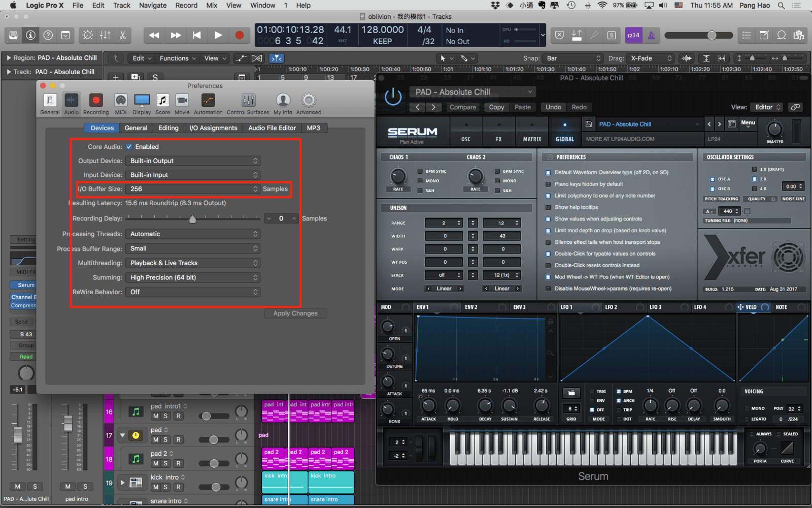The height and width of the screenshot is (508, 812).
Task: Click the Apply Changes button
Action: [x=295, y=313]
